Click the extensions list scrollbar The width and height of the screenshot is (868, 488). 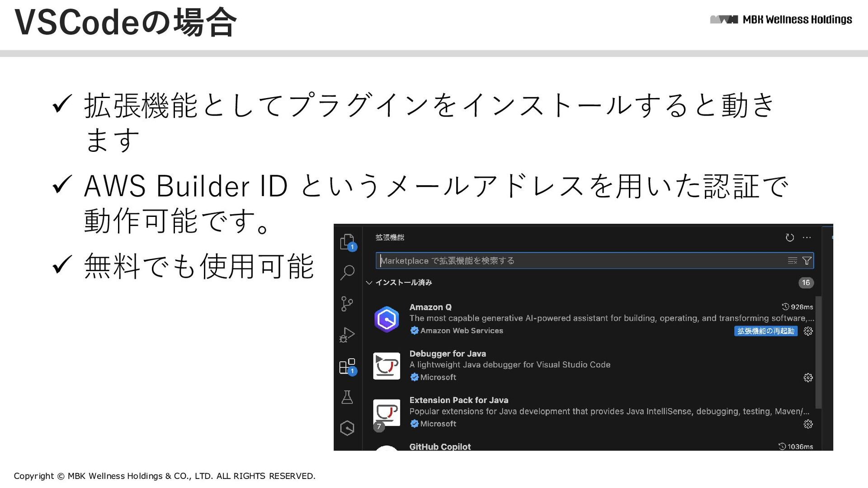tap(818, 352)
